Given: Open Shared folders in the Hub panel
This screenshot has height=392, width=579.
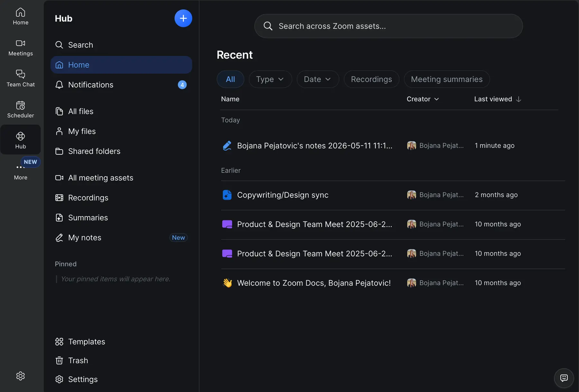Looking at the screenshot, I should 121,151.
